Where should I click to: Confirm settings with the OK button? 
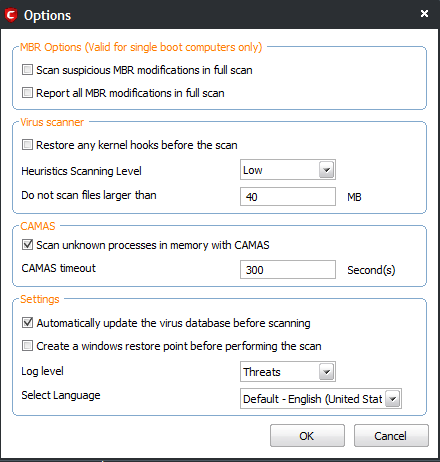pyautogui.click(x=307, y=436)
